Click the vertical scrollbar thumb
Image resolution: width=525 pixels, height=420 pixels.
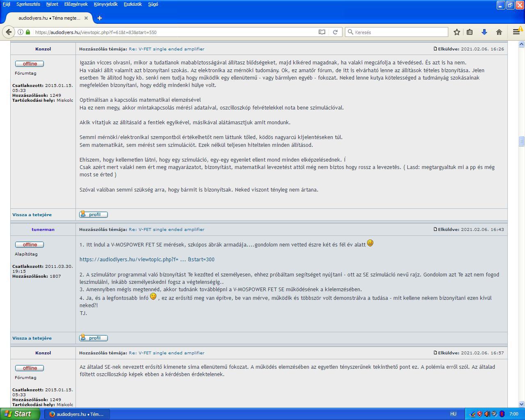click(522, 141)
